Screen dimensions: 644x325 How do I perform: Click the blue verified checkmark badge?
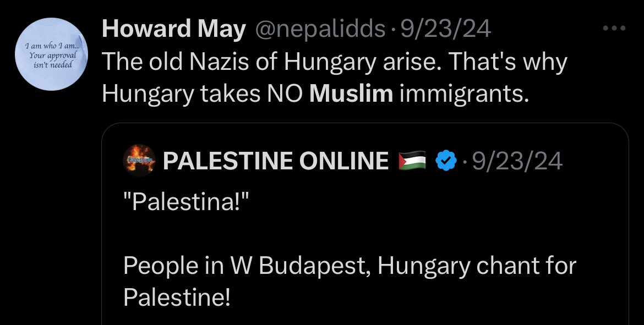[446, 161]
